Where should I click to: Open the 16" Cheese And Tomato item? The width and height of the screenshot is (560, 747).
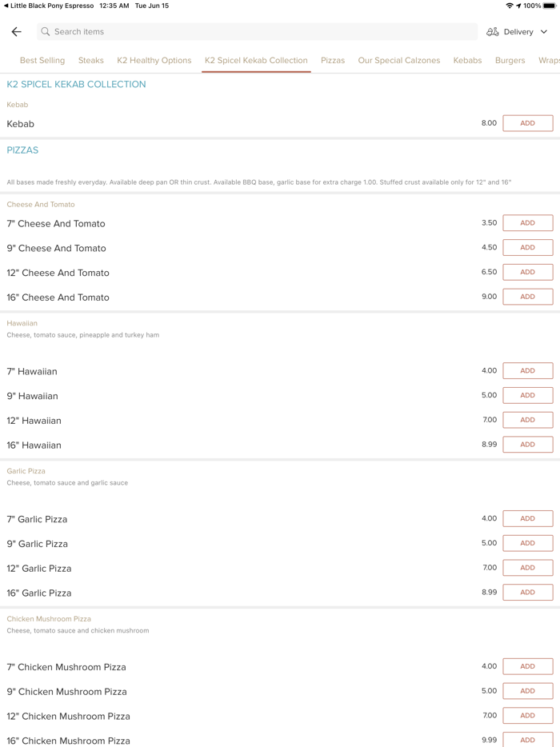pyautogui.click(x=58, y=298)
